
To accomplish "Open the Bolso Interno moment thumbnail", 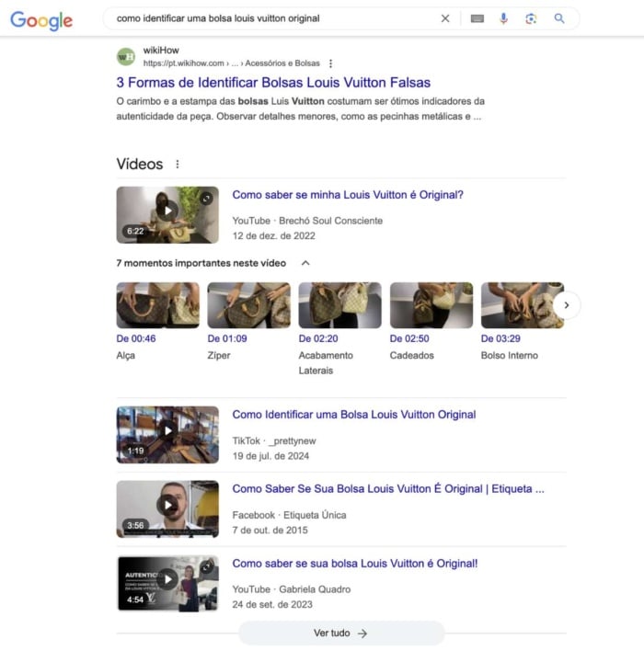I will pyautogui.click(x=523, y=305).
